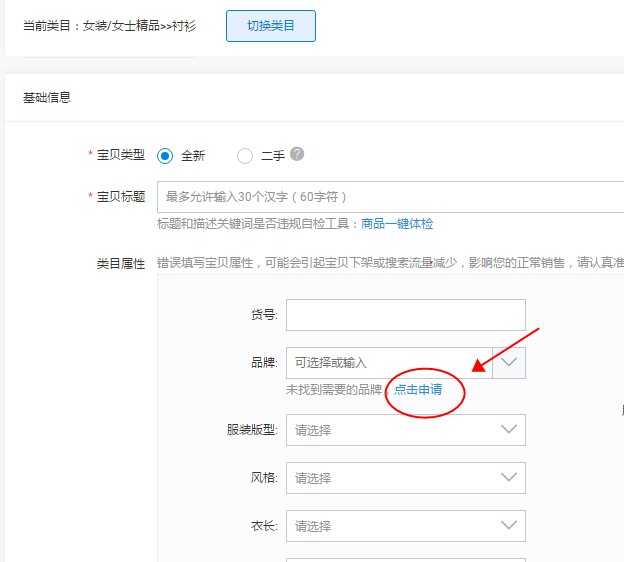The image size is (624, 562).
Task: Open the 风格 dropdown
Action: [x=406, y=478]
